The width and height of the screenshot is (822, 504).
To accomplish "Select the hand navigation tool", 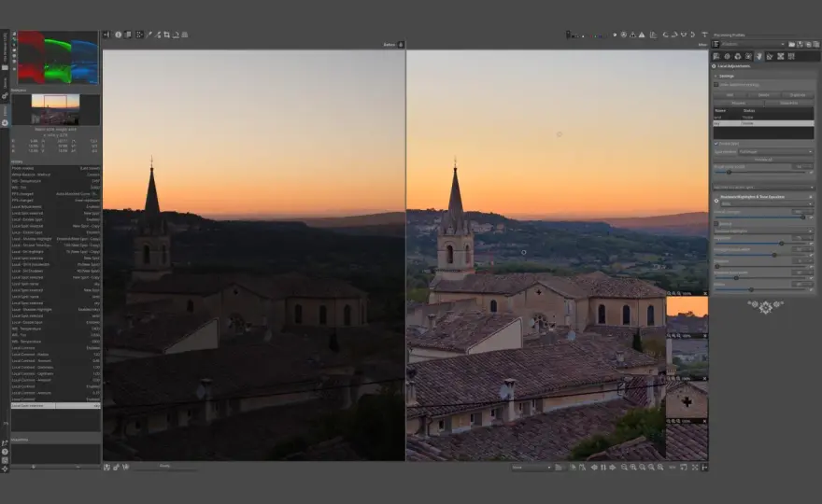I will pos(139,35).
